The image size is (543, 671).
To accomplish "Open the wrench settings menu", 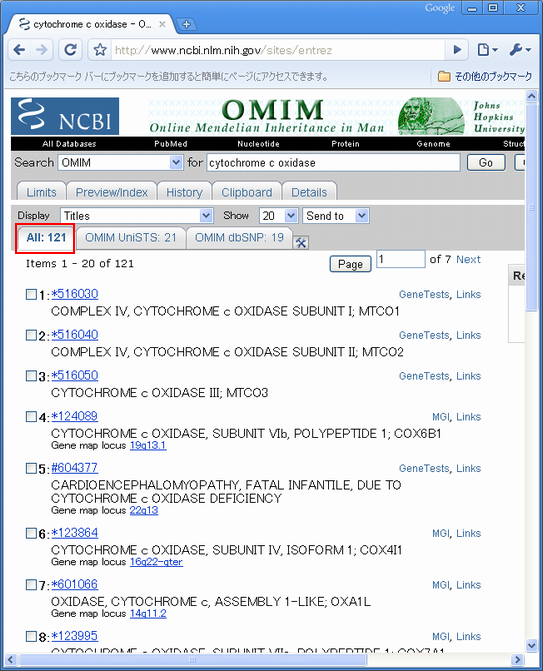I will pyautogui.click(x=520, y=50).
